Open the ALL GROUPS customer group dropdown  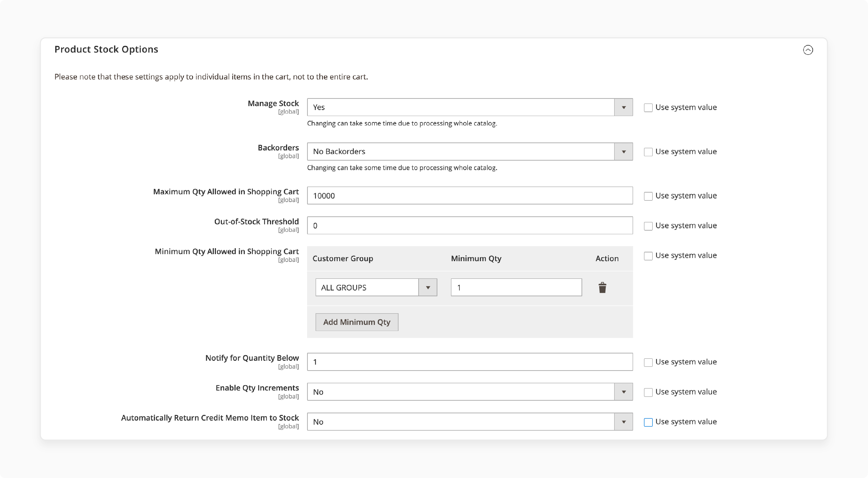coord(376,287)
